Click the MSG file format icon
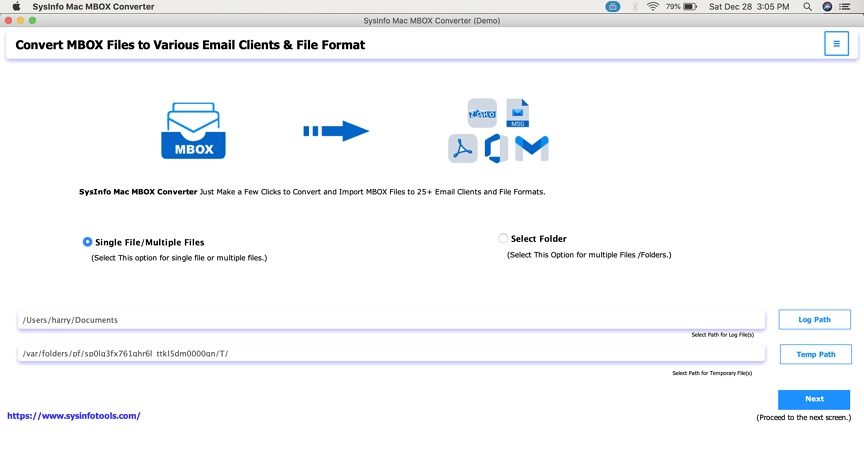 (x=517, y=113)
